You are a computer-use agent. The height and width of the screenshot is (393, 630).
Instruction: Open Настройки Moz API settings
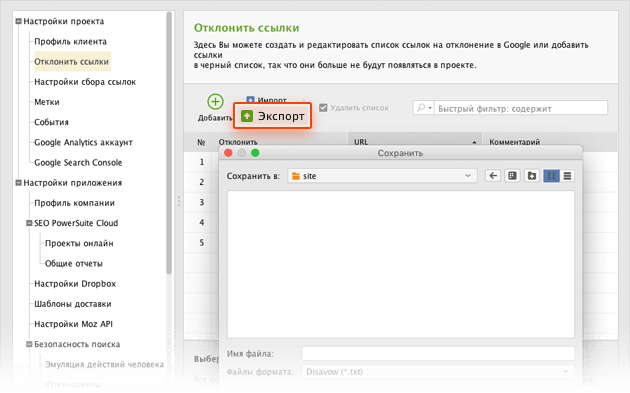coord(74,324)
